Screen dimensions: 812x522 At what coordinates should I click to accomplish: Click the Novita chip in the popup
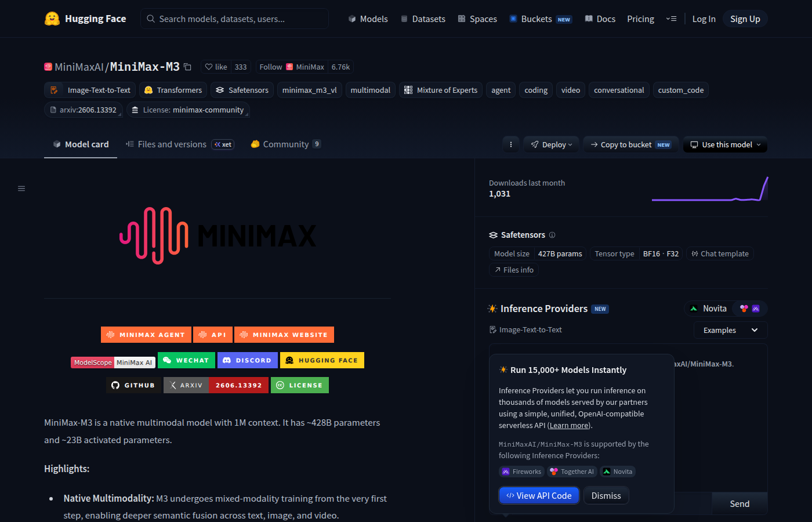click(x=618, y=472)
